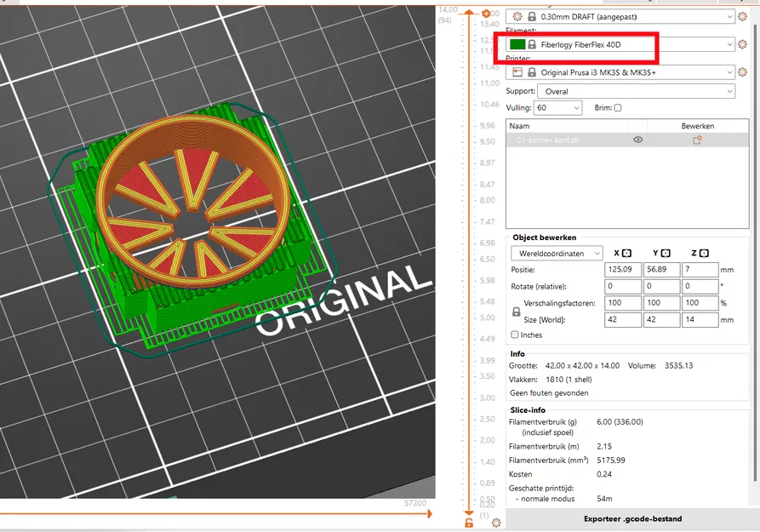Click the Verschalingsfactoren X field
The image size is (760, 532).
[623, 303]
